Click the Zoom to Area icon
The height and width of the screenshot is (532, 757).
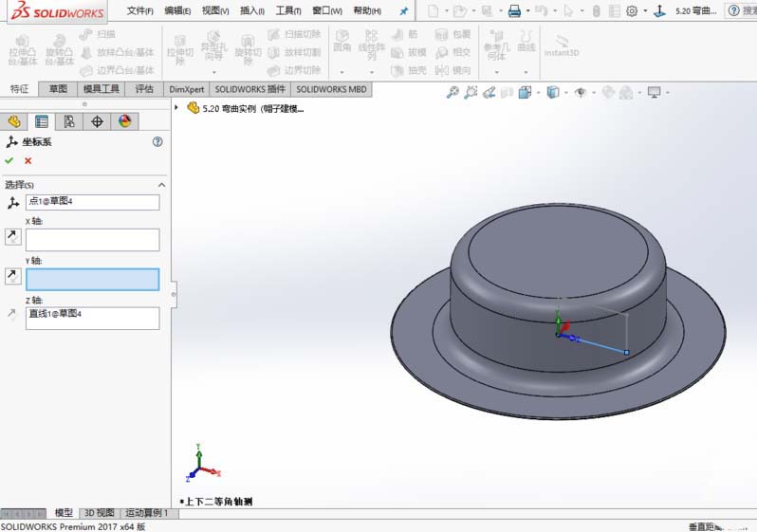point(471,92)
